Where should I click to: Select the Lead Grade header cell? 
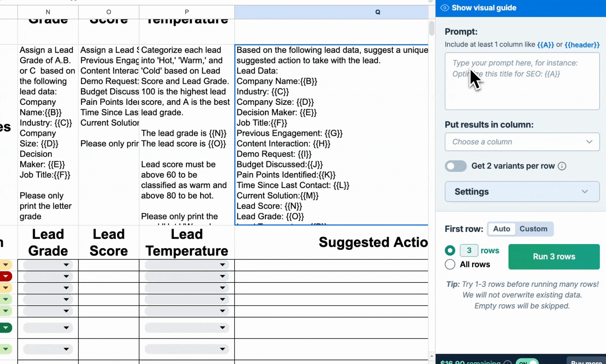pos(48,242)
